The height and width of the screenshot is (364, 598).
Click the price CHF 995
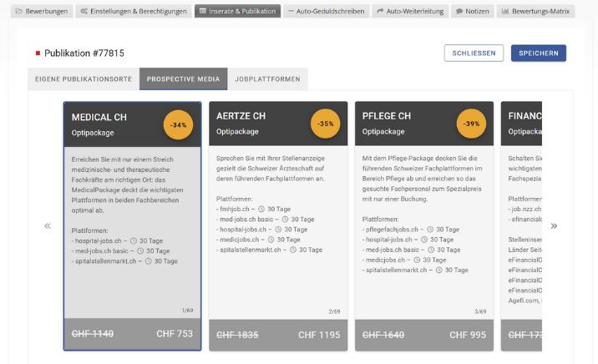(x=468, y=335)
